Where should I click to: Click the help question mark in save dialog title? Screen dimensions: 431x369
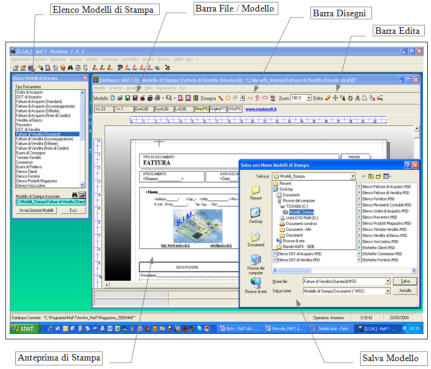[407, 165]
